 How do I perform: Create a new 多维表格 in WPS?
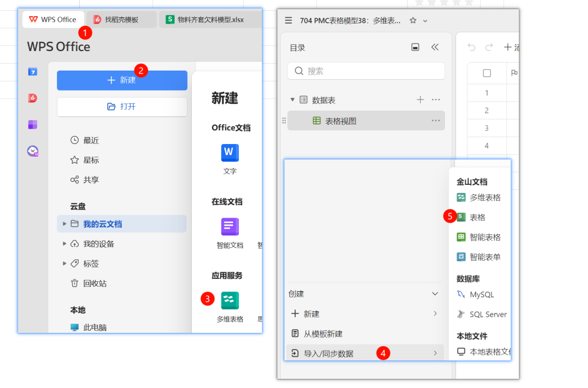(x=230, y=307)
